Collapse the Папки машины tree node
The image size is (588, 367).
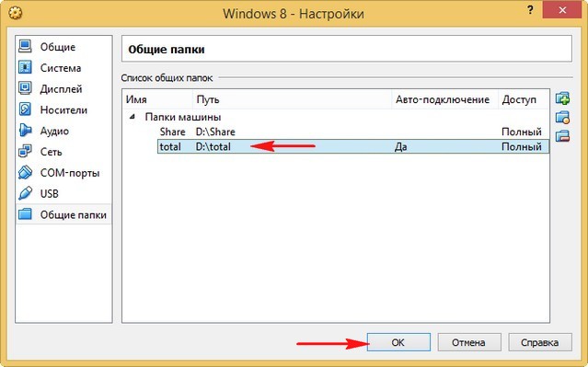pyautogui.click(x=132, y=117)
